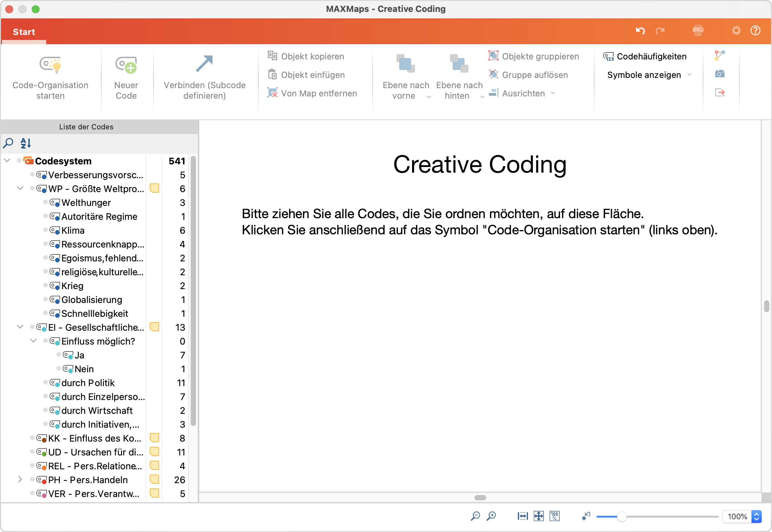This screenshot has height=532, width=772.
Task: Select Verbesserungsvorsc... code
Action: (96, 175)
